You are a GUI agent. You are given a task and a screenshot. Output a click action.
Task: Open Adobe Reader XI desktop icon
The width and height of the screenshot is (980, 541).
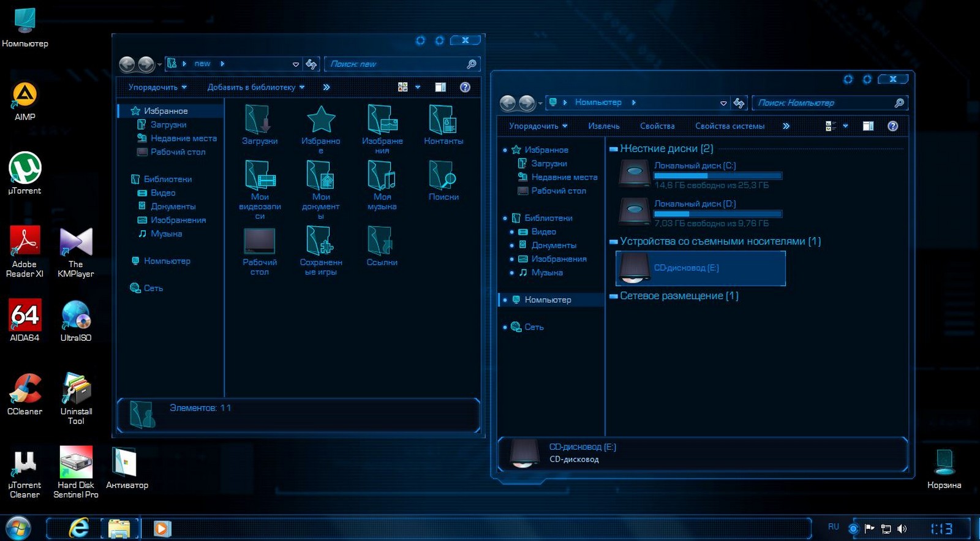tap(24, 252)
